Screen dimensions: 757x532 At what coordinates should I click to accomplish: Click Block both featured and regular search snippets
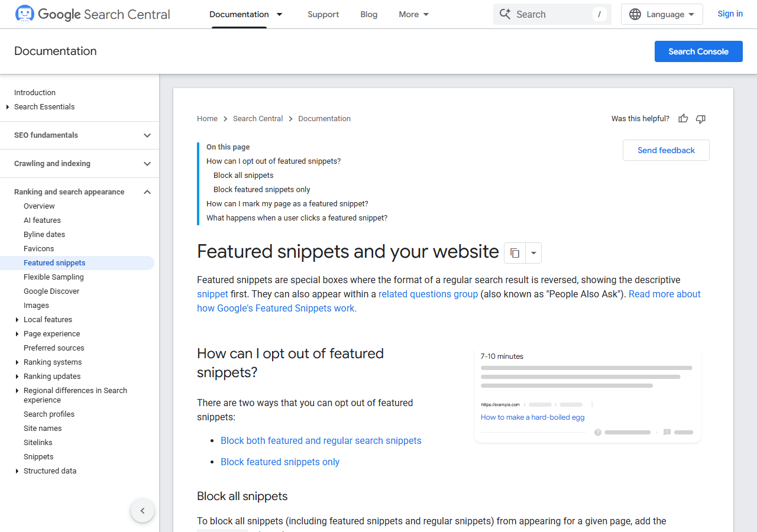click(321, 440)
